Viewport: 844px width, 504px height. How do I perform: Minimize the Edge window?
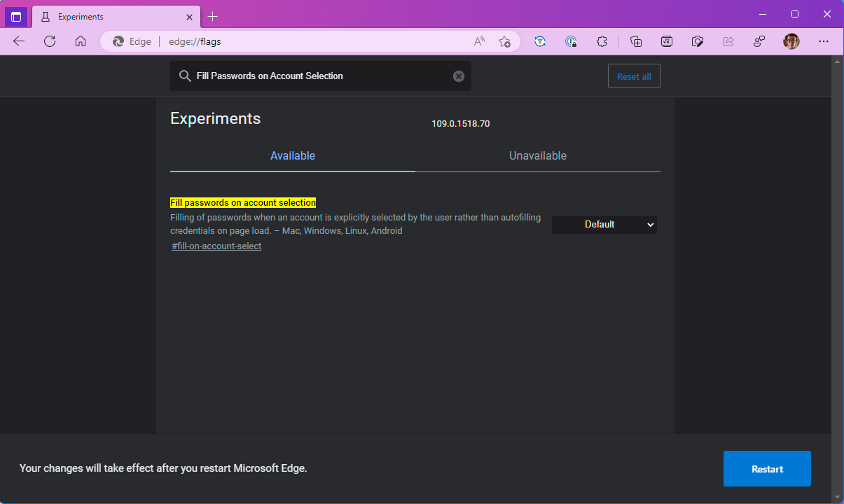763,14
